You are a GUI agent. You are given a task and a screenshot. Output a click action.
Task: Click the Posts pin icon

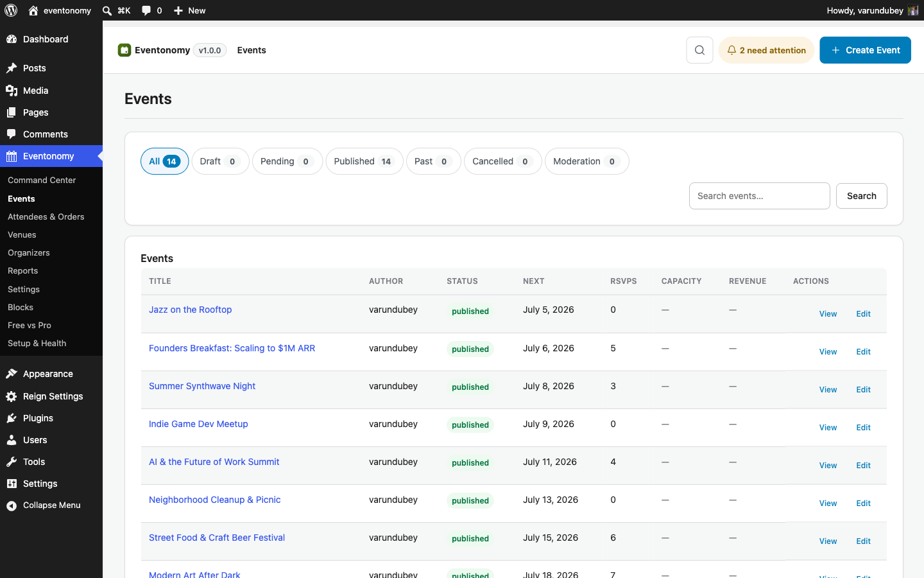[x=12, y=68]
